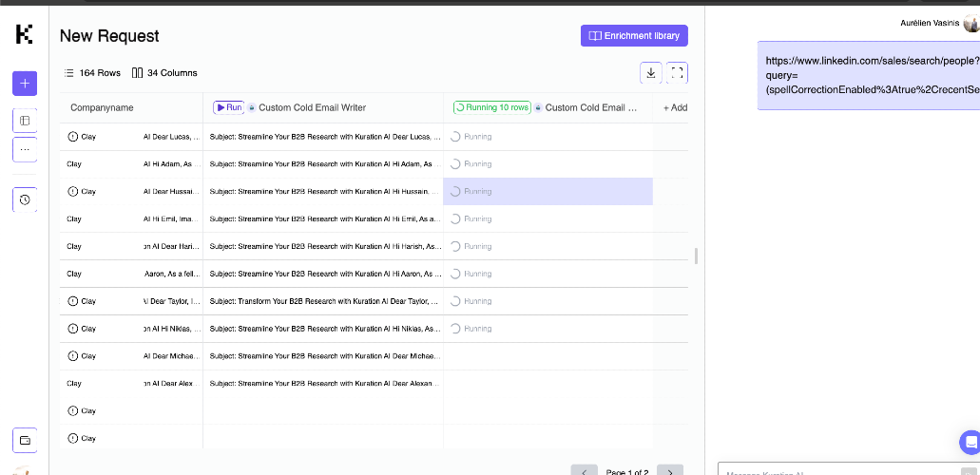Image resolution: width=980 pixels, height=475 pixels.
Task: Click the highlighted Running cell in Hussain row
Action: point(548,191)
